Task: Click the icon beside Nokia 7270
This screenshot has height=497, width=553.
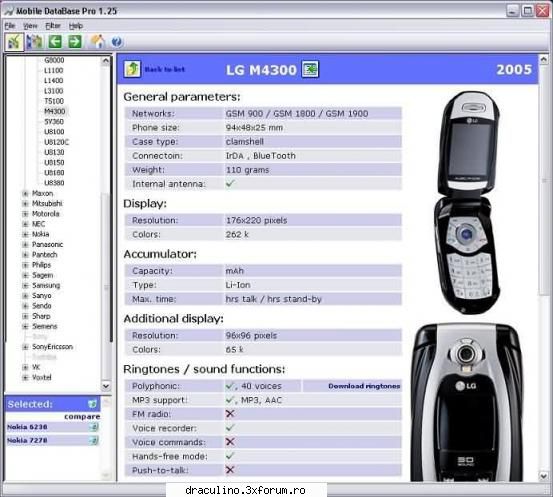Action: [x=93, y=440]
